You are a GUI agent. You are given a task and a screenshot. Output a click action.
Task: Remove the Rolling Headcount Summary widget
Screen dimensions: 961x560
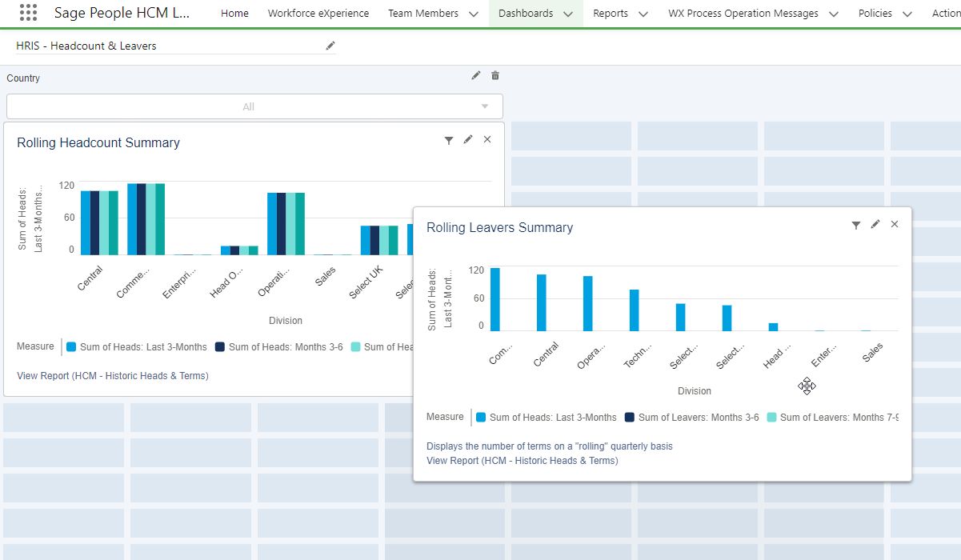[x=487, y=139]
